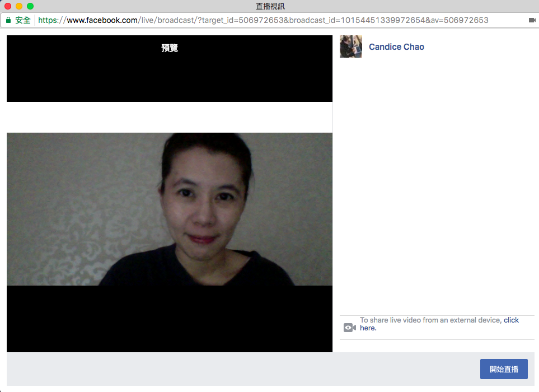
Task: Close the window with red button
Action: pos(8,6)
